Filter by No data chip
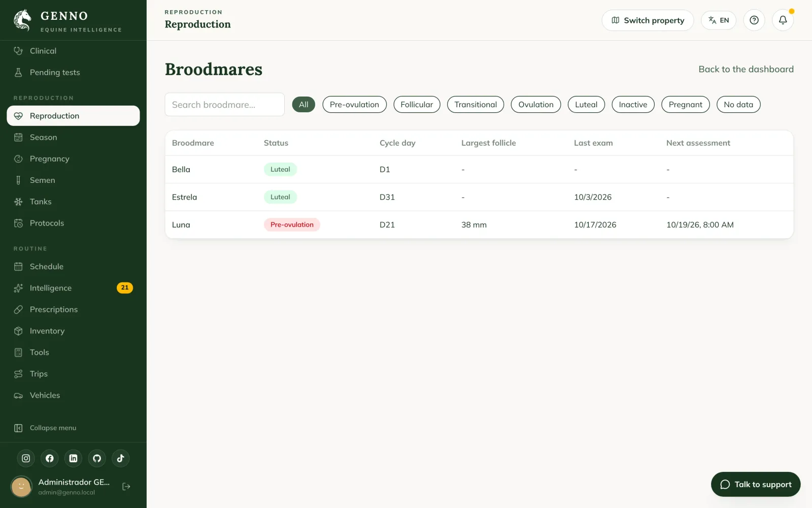The width and height of the screenshot is (812, 508). point(738,105)
